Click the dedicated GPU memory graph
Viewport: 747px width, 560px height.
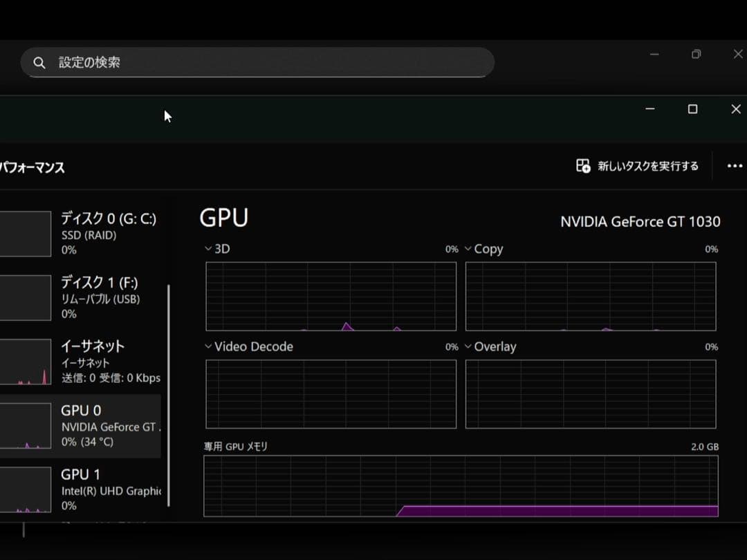tap(460, 487)
